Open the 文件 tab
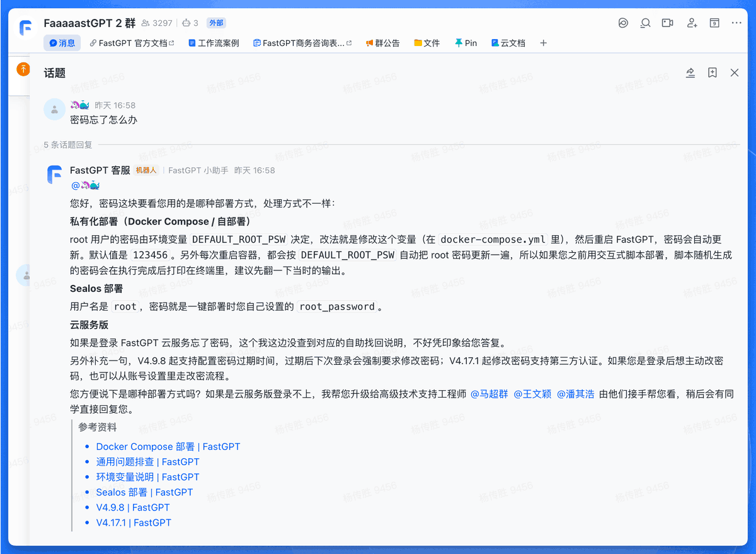 (427, 43)
